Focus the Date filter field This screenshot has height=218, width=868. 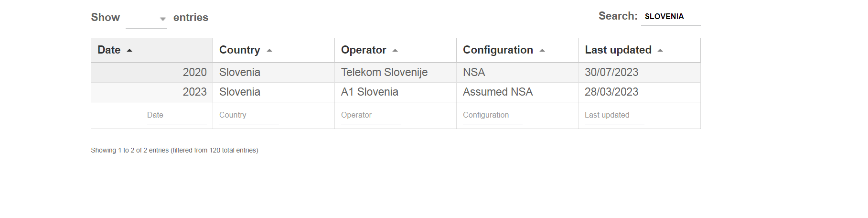click(177, 115)
